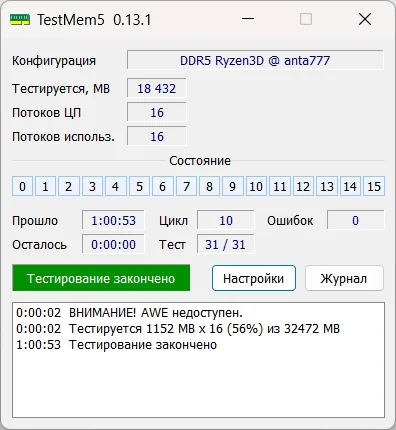Open the Настройки settings button
The height and width of the screenshot is (430, 396).
pyautogui.click(x=254, y=278)
